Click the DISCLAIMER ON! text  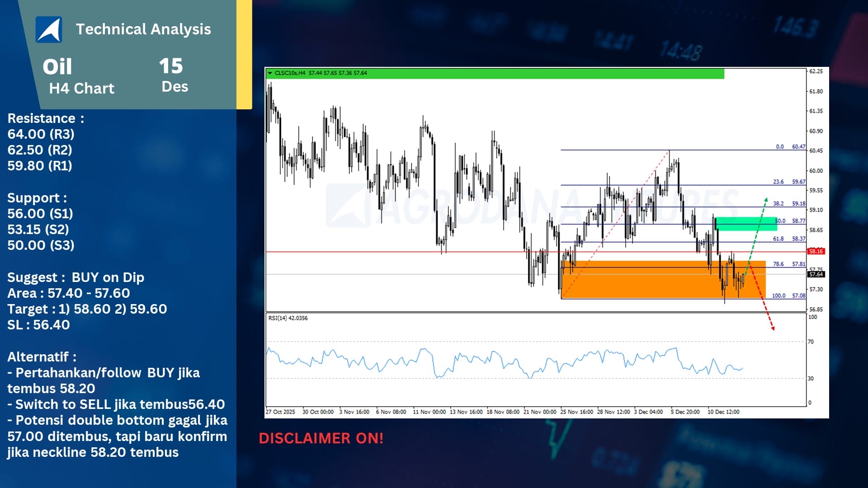pos(321,438)
